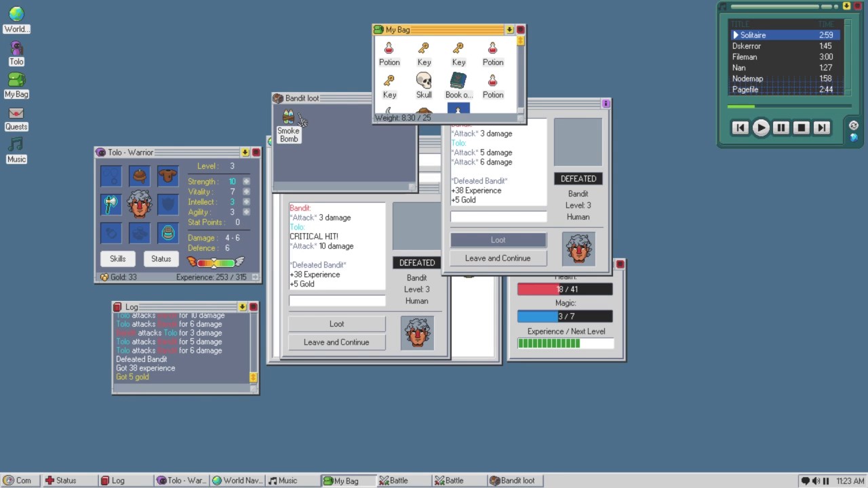Select the Nodemap track

785,79
